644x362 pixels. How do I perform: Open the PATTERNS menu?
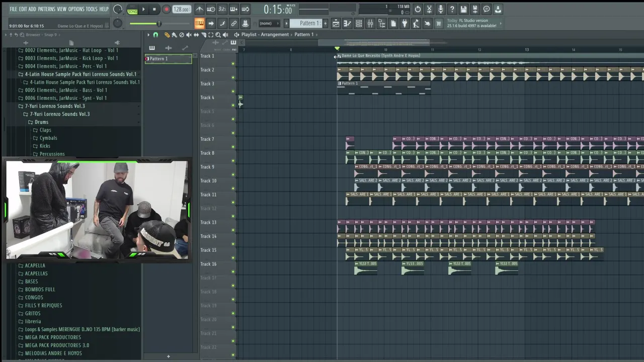46,9
